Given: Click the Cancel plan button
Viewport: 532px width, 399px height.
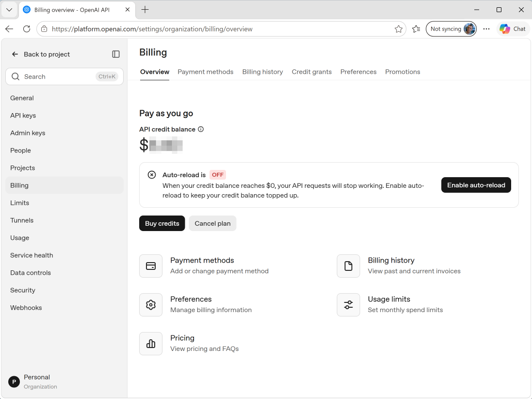Looking at the screenshot, I should point(213,223).
